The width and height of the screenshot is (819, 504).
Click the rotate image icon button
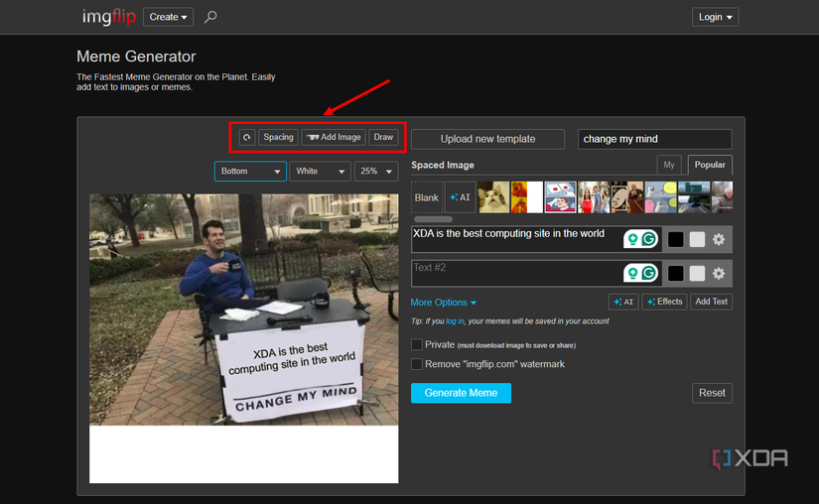[246, 137]
